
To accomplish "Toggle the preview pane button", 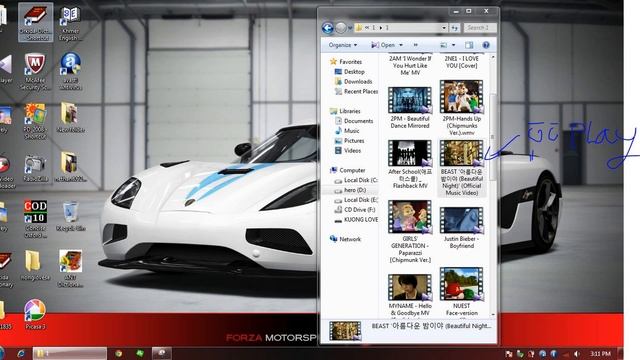I will [469, 45].
